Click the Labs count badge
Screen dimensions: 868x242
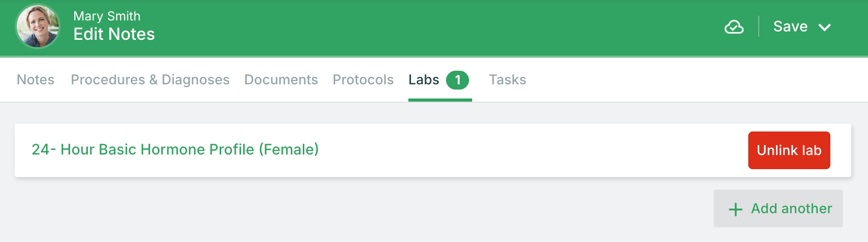click(458, 80)
